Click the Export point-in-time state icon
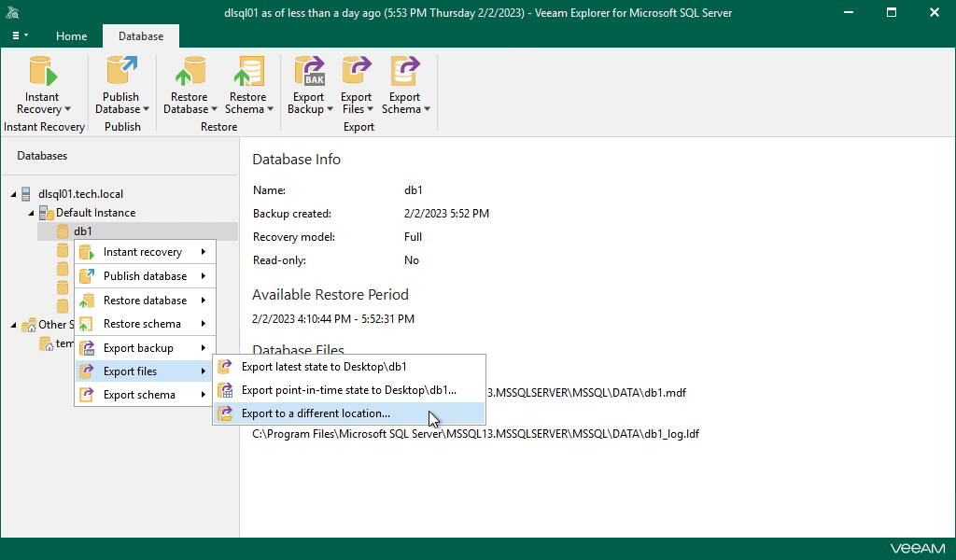 225,390
